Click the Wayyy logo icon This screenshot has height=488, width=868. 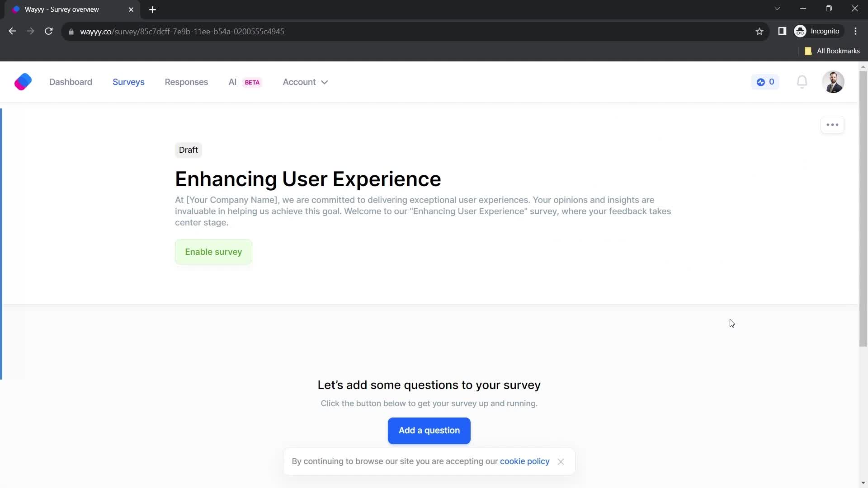click(23, 82)
